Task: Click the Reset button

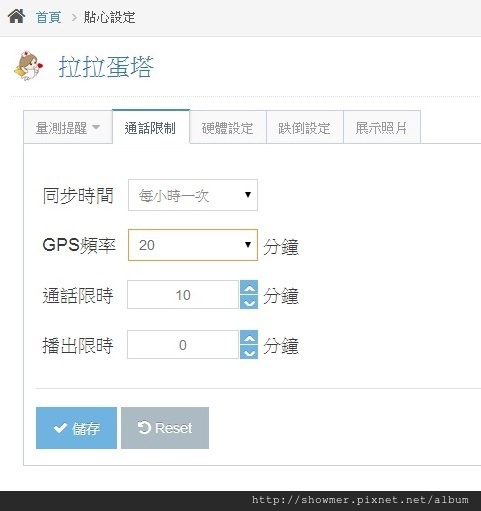Action: click(x=165, y=428)
